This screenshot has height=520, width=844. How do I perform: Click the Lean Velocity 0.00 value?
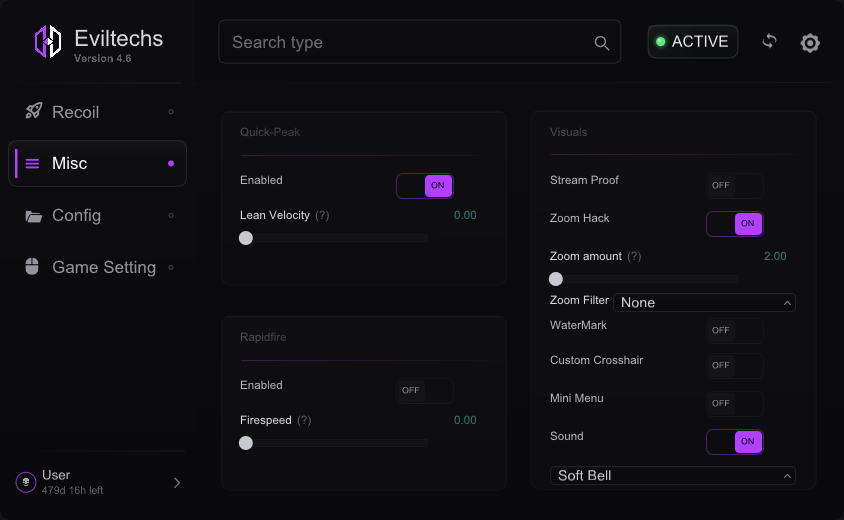[x=465, y=215]
